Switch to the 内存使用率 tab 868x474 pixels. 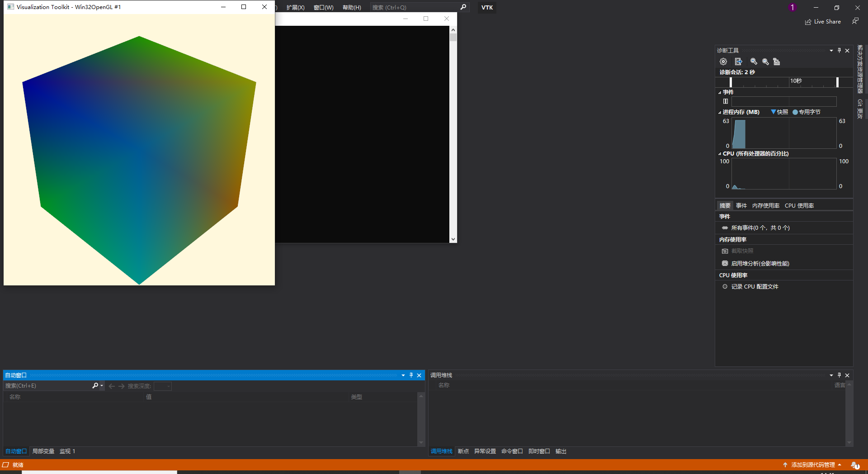tap(766, 205)
